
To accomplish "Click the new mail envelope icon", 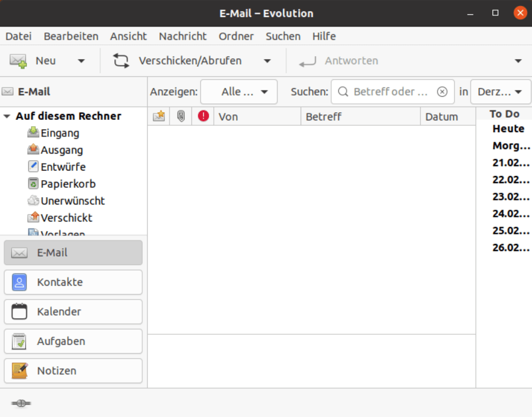I will click(18, 61).
